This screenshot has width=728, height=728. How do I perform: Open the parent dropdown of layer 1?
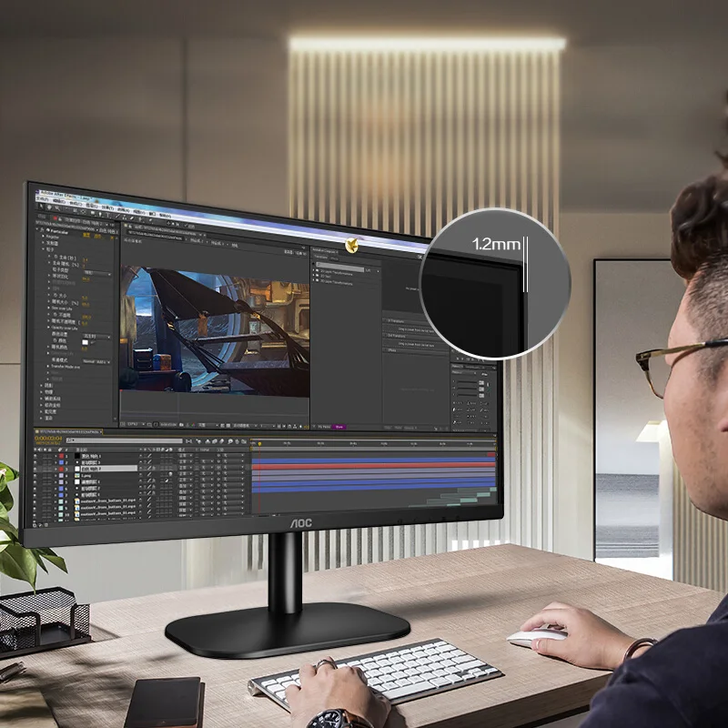234,455
